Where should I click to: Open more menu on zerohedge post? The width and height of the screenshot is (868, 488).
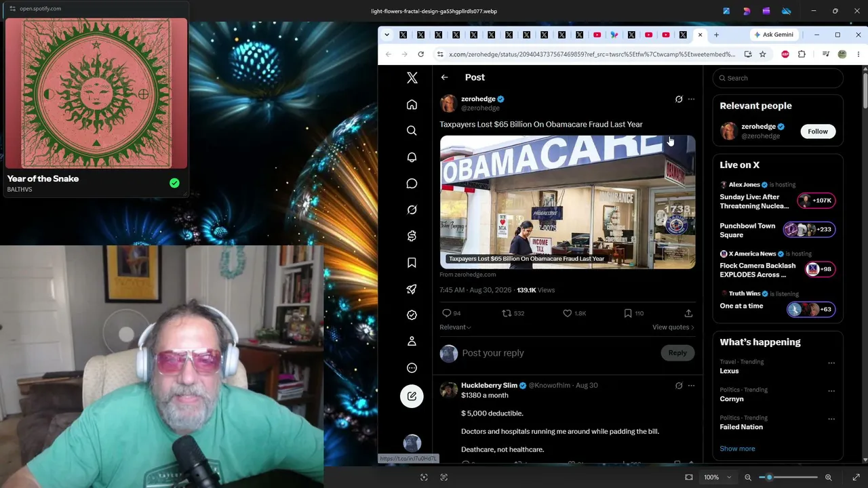click(x=691, y=99)
